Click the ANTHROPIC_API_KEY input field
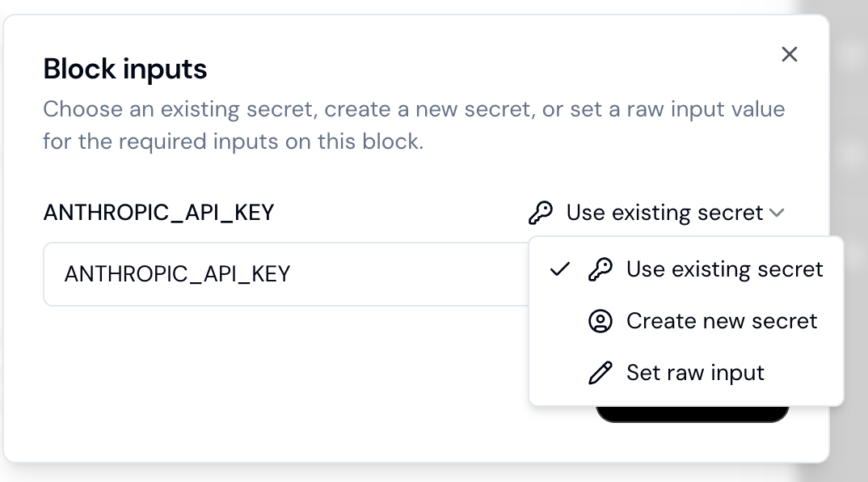 [283, 274]
